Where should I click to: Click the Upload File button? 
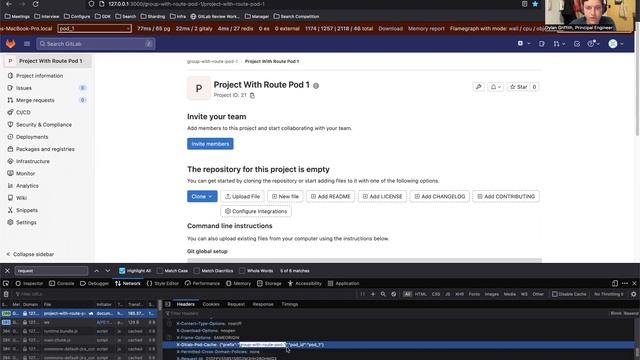coord(242,196)
